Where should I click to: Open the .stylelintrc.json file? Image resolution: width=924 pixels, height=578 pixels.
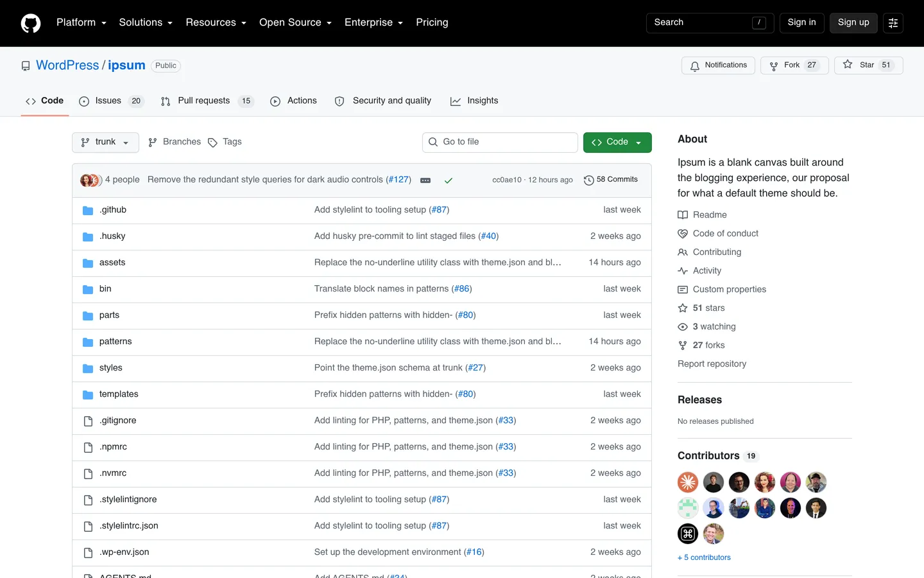[129, 526]
